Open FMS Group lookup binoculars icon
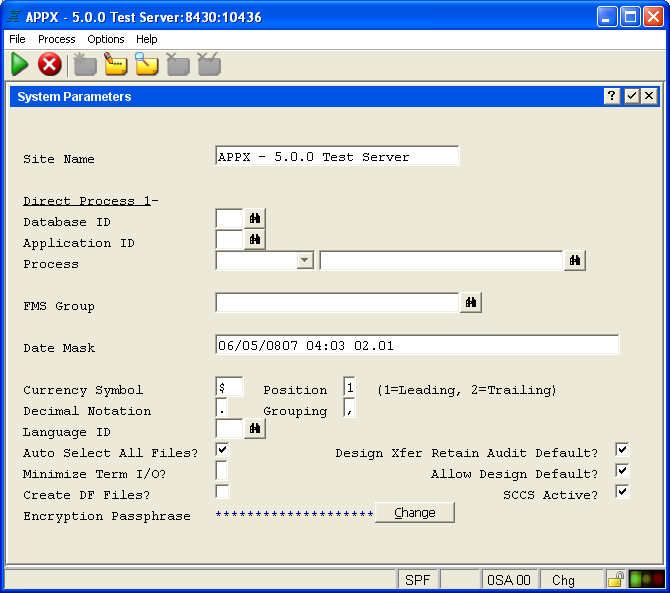Image resolution: width=670 pixels, height=593 pixels. tap(471, 302)
